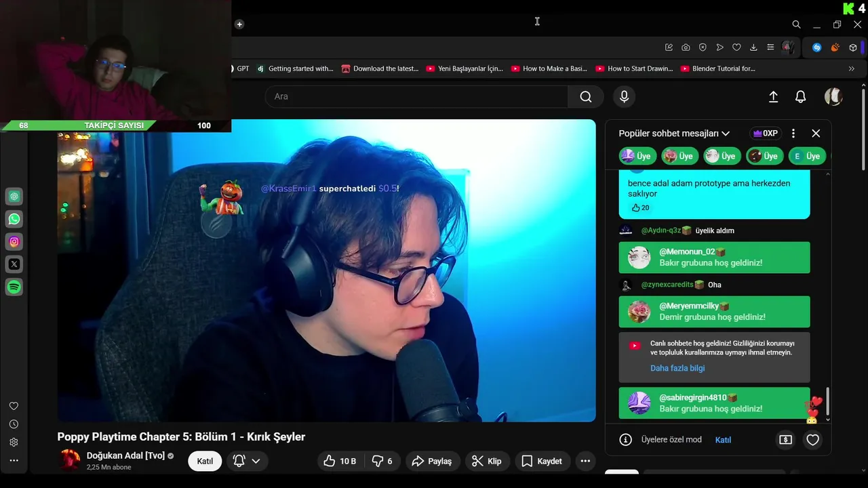Click the Paylaş share button
Image resolution: width=868 pixels, height=488 pixels.
433,461
